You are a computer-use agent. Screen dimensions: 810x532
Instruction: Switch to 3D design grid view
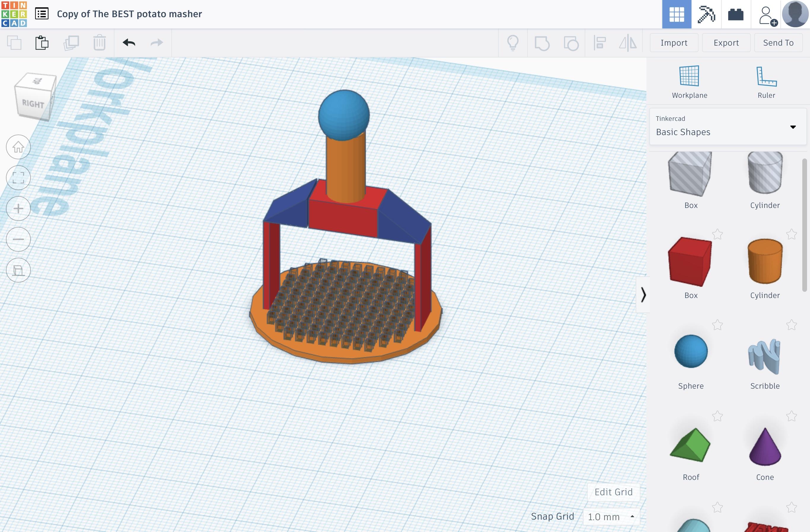pos(676,14)
